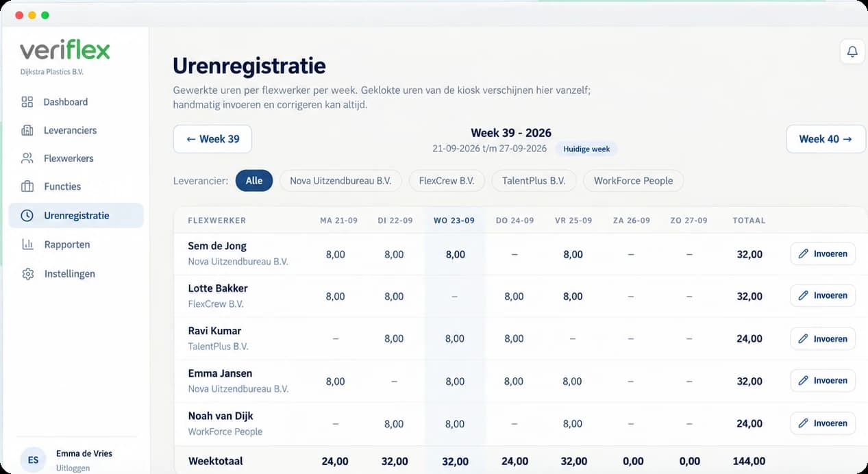Screen dimensions: 868x474
Task: Click the name Ravi Kumar
Action: 214,331
